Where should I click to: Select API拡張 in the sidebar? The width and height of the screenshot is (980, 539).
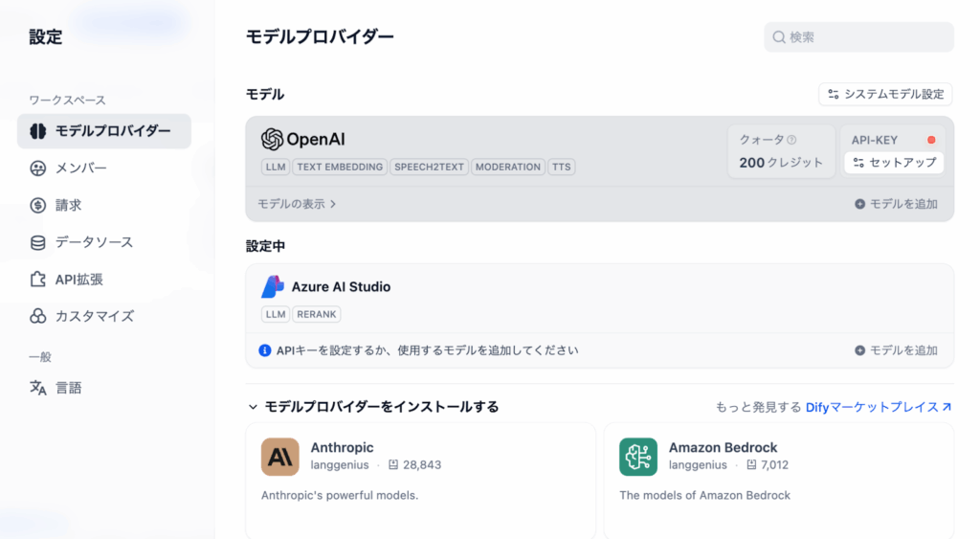pos(78,279)
